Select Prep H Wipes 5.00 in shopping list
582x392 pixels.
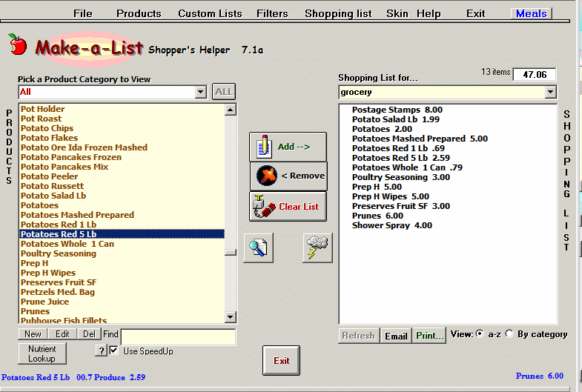391,196
